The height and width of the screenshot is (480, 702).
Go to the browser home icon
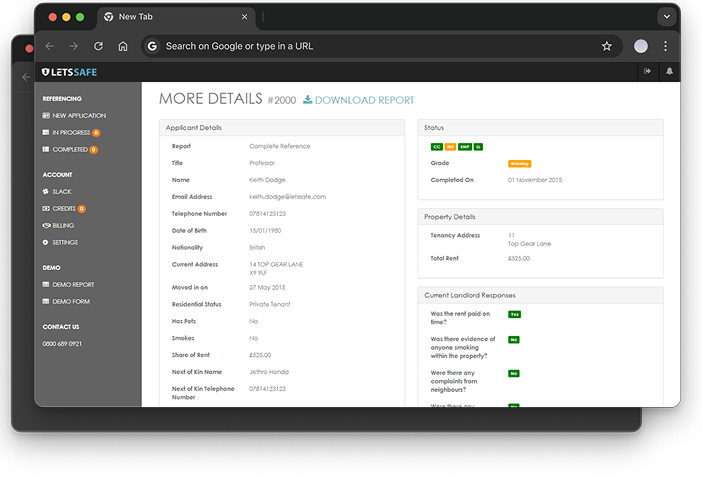123,46
